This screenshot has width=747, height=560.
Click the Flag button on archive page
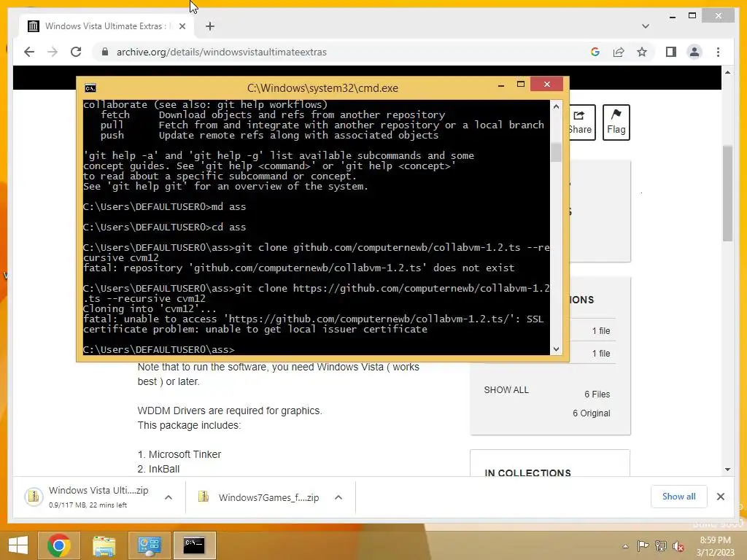click(x=616, y=122)
